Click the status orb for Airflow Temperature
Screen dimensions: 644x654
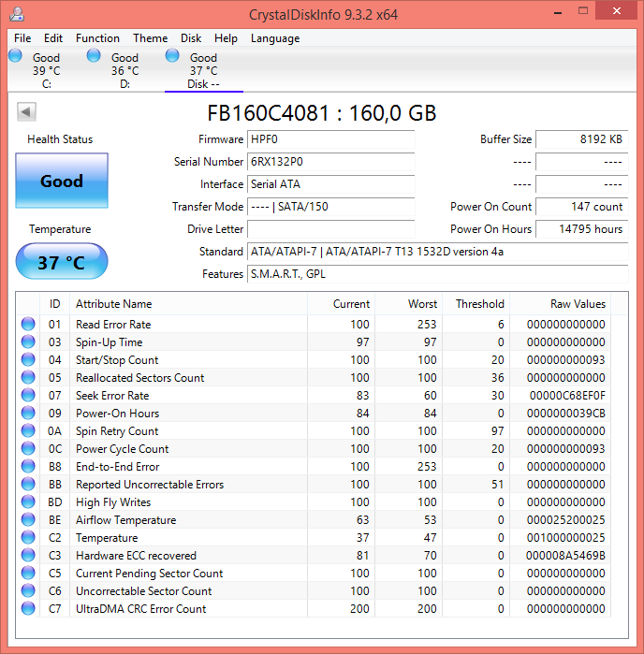click(x=28, y=519)
